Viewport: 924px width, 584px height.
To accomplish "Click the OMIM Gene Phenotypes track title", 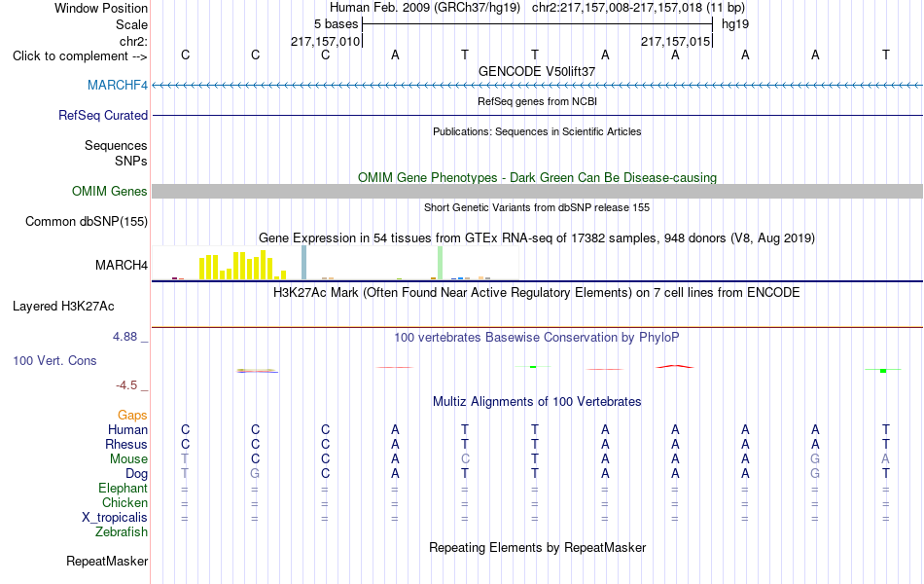I will click(x=538, y=177).
